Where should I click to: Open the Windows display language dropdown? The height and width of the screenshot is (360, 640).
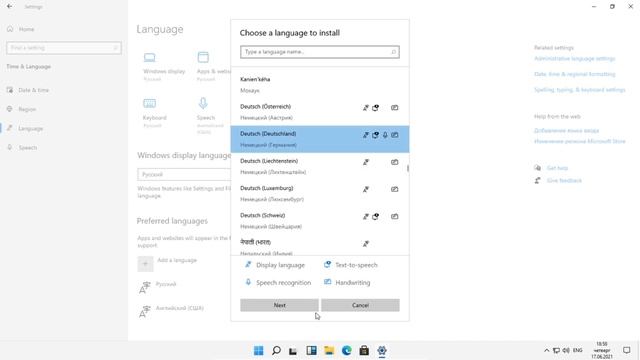click(x=184, y=174)
